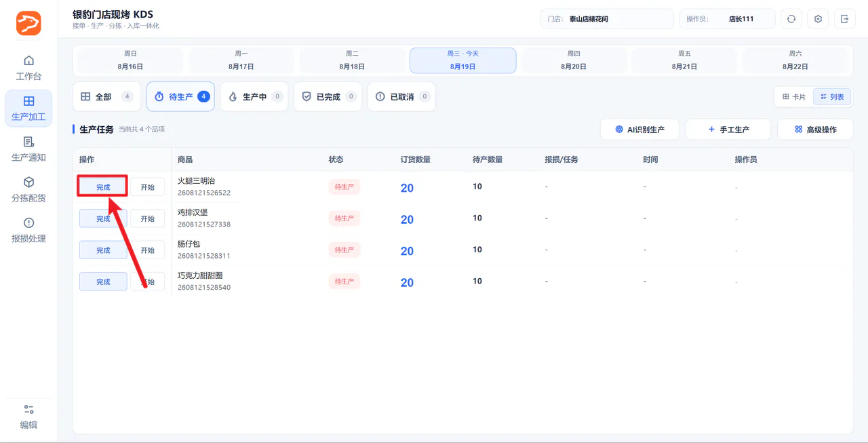
Task: Select today 周三 8月19日
Action: point(462,60)
